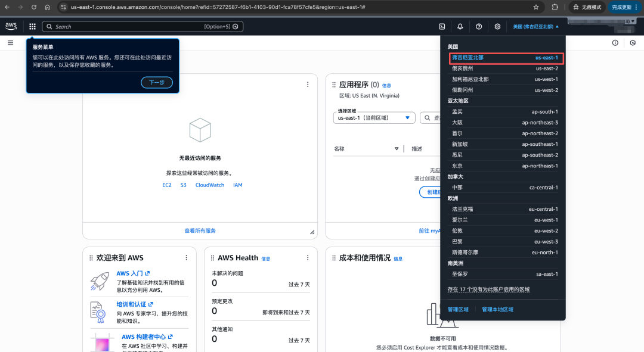Open the help question mark menu
This screenshot has height=352, width=644.
click(479, 27)
